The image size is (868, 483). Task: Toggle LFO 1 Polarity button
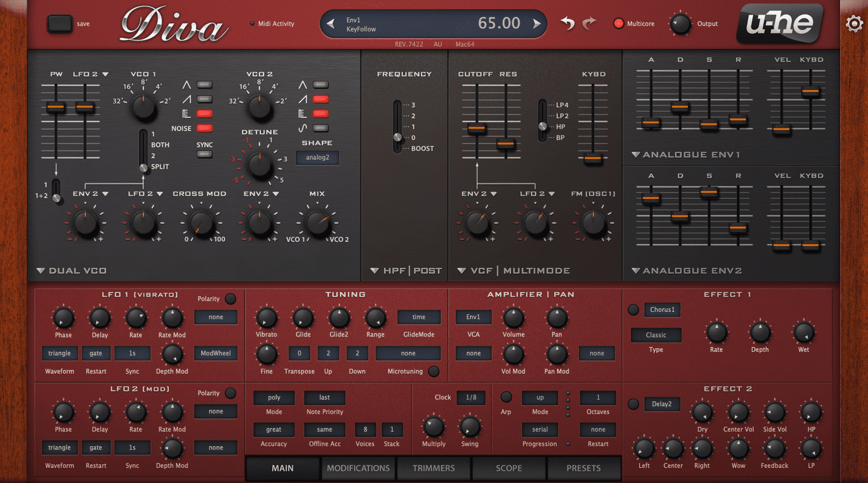[x=230, y=299]
